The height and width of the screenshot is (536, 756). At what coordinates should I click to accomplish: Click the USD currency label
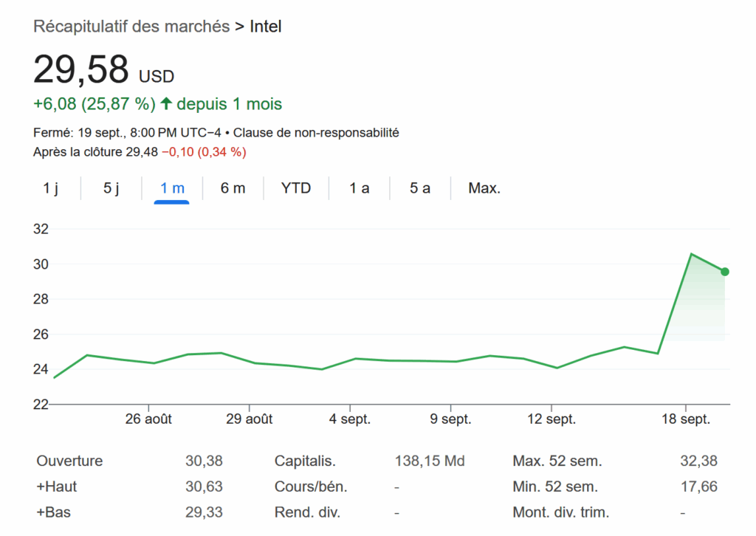tap(157, 77)
